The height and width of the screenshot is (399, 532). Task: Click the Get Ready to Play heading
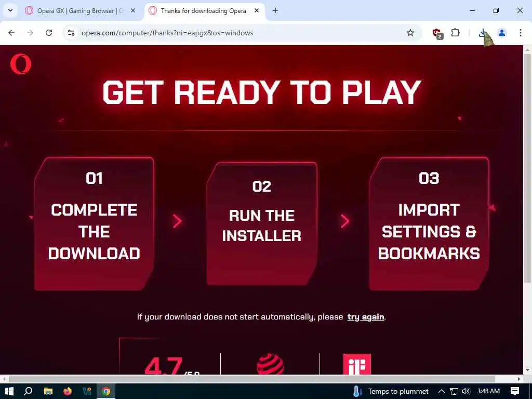click(x=262, y=92)
